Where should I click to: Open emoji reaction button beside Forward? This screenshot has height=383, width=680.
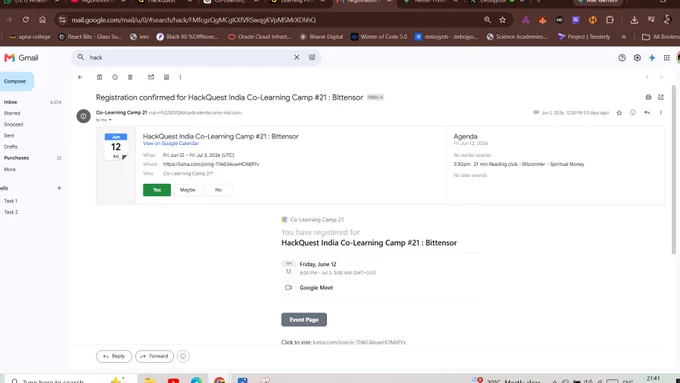(183, 356)
